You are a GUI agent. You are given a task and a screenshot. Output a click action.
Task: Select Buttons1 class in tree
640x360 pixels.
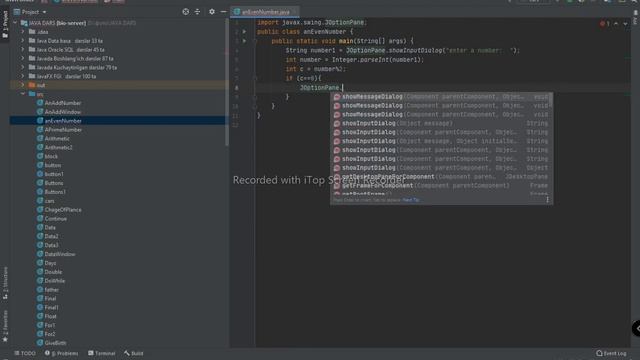(x=55, y=192)
